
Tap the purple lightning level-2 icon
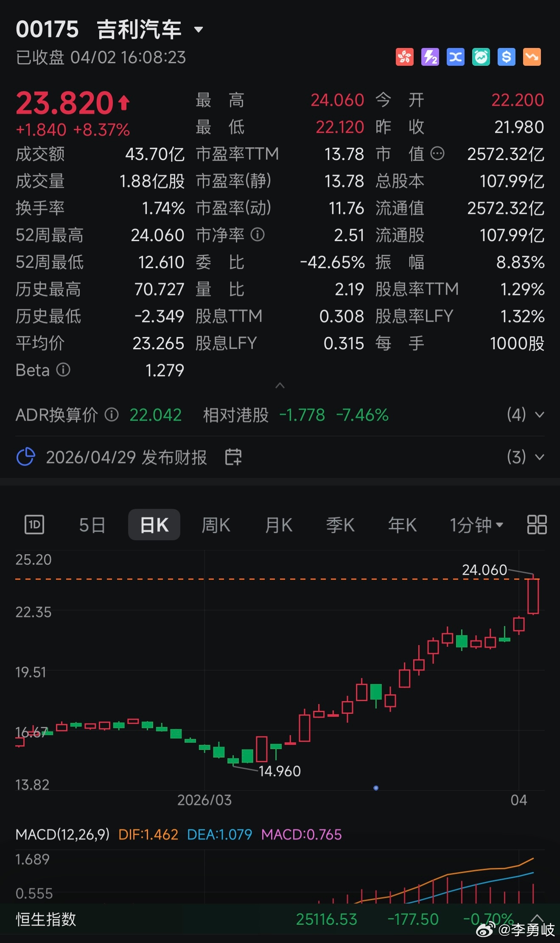pos(430,57)
